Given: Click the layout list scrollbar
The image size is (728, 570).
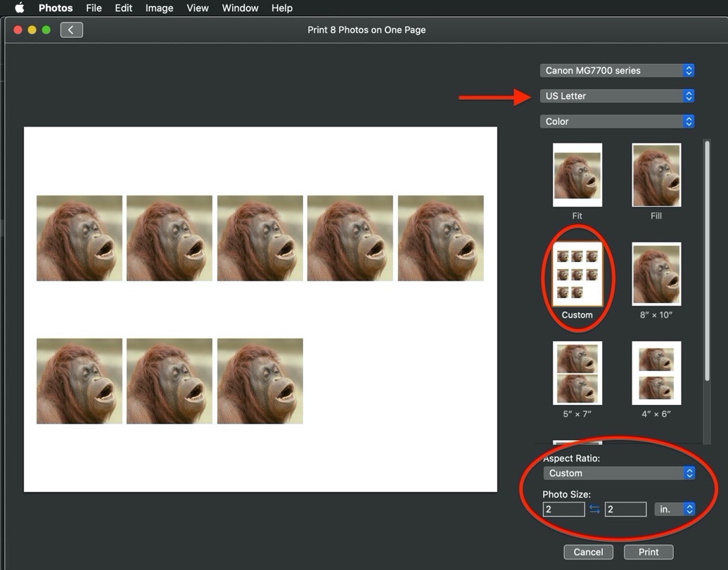Looking at the screenshot, I should pos(707,261).
